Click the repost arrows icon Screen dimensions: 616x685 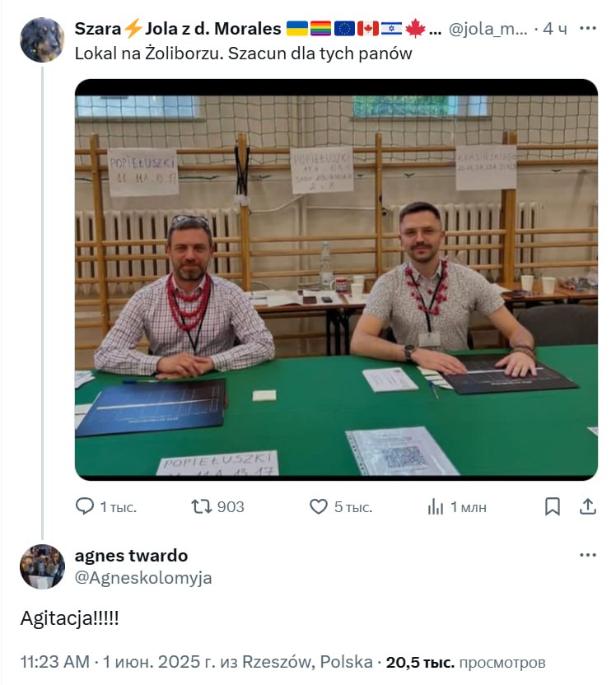click(x=202, y=506)
